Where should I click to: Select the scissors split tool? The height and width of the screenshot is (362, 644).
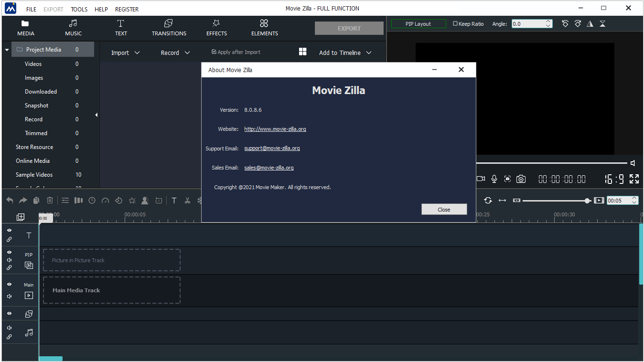188,201
